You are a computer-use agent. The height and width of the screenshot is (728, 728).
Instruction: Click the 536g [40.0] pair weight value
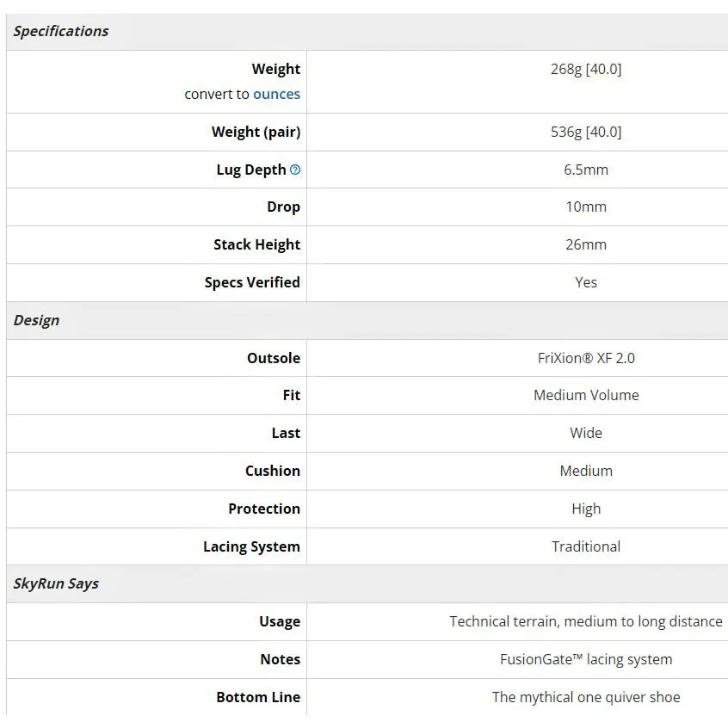tap(586, 132)
